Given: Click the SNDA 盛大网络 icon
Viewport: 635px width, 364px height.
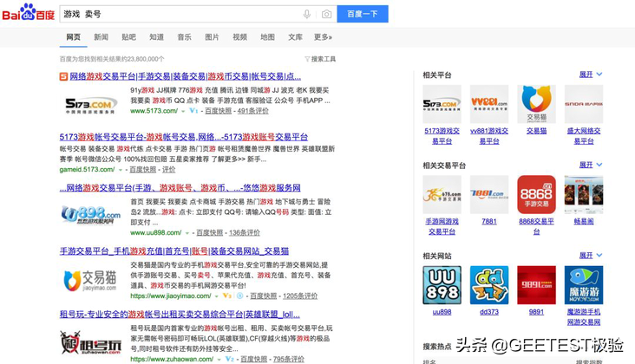Looking at the screenshot, I should click(584, 104).
